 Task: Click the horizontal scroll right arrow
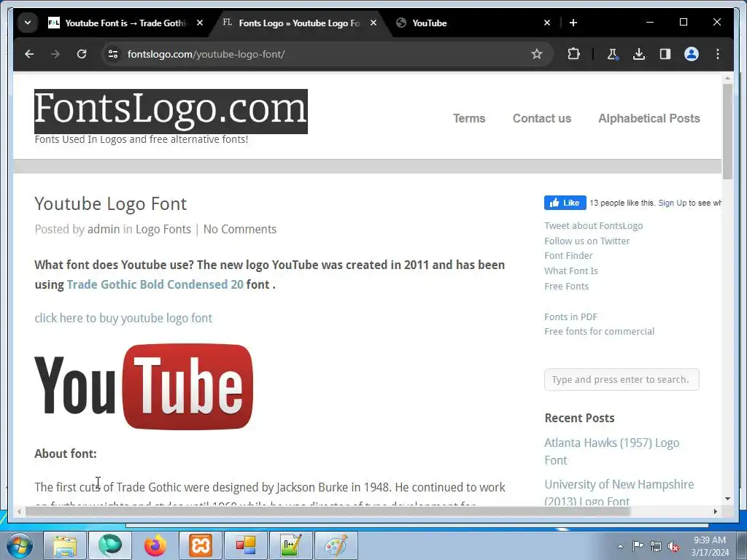coord(715,511)
